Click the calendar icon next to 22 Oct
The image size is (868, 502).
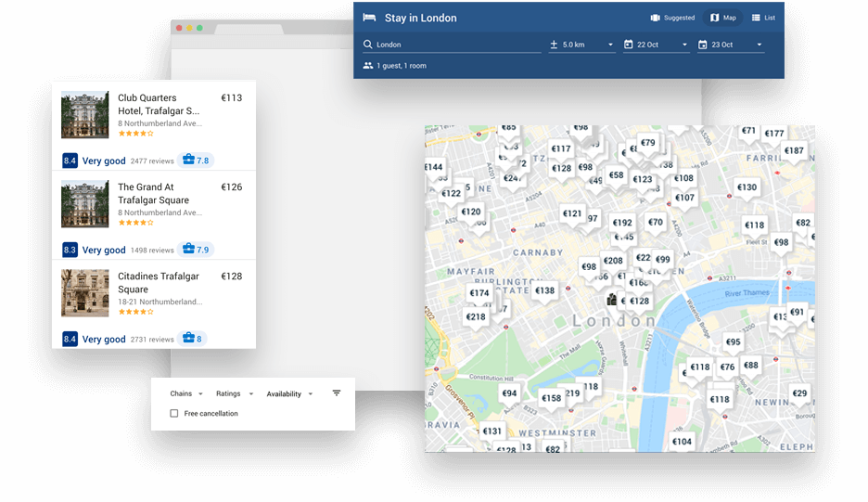click(x=629, y=45)
